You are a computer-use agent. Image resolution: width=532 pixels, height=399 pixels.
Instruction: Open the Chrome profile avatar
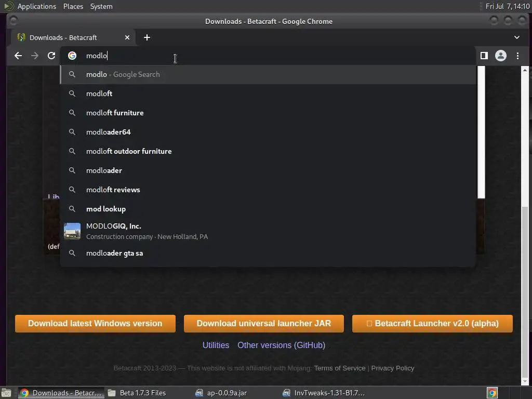(501, 56)
